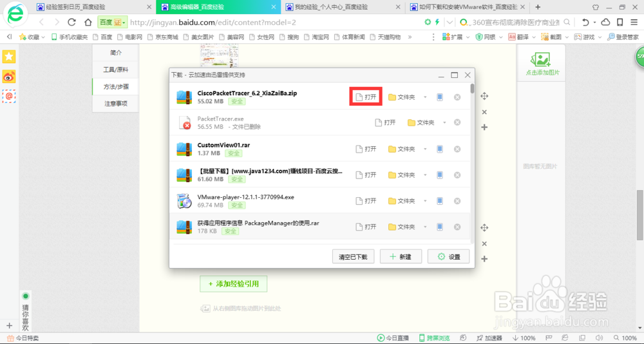Click the browser back arrow

point(41,22)
